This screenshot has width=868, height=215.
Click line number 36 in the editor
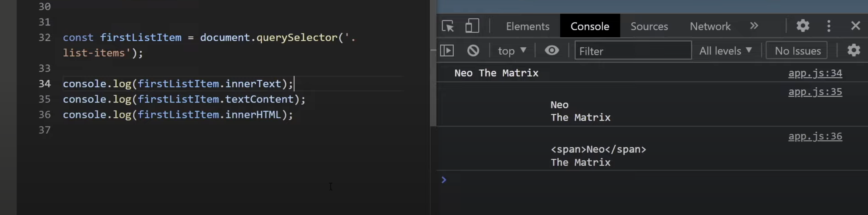coord(44,115)
